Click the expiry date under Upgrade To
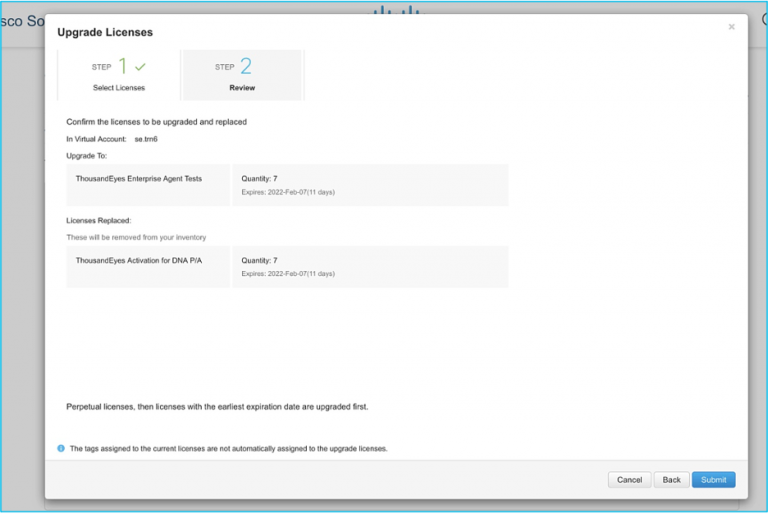 [288, 191]
